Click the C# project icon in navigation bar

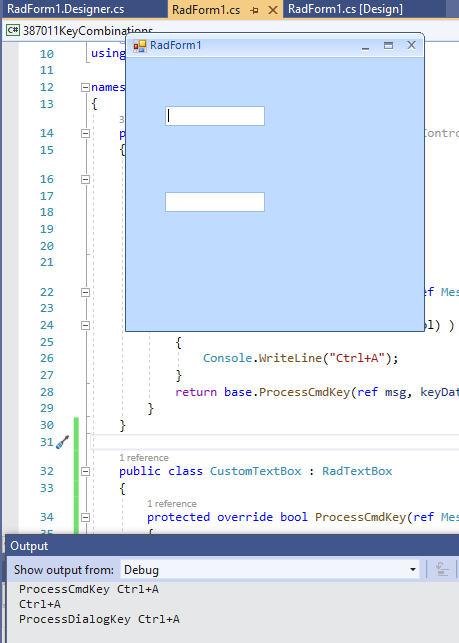click(x=13, y=30)
